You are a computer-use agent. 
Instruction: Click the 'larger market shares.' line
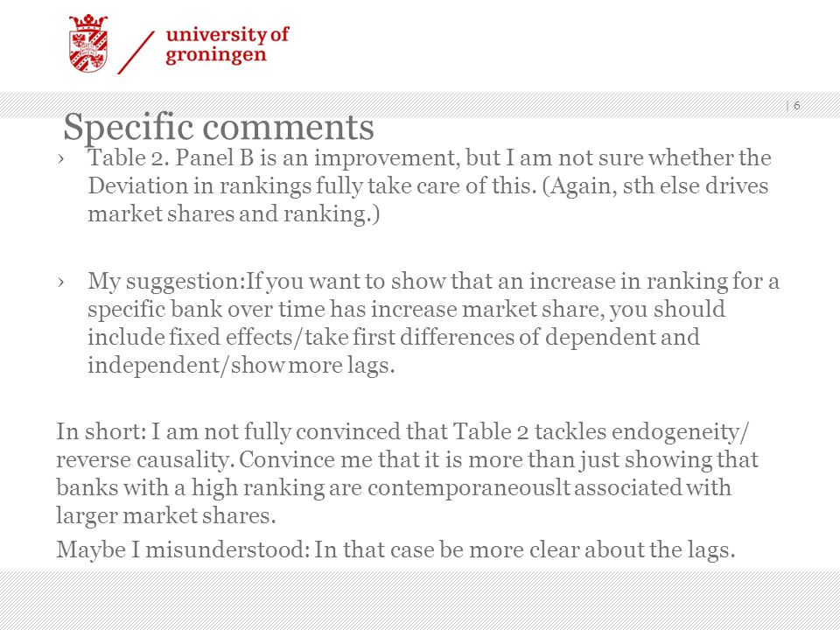tap(166, 515)
